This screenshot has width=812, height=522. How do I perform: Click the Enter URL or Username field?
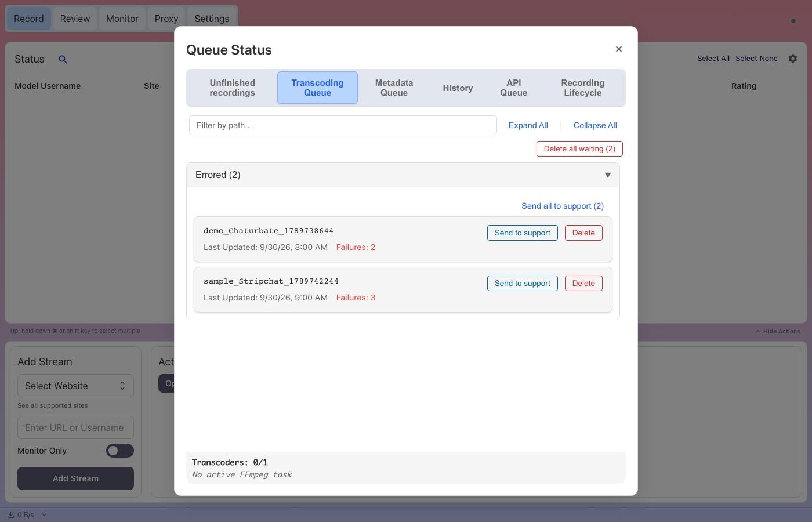[x=75, y=427]
